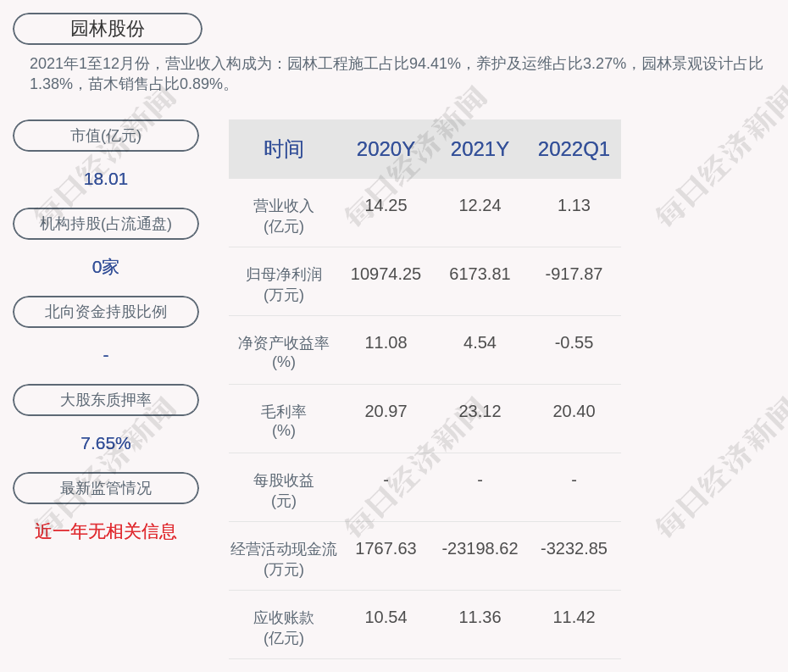
Task: Click red text 近一年无相关信息
Action: pyautogui.click(x=106, y=531)
